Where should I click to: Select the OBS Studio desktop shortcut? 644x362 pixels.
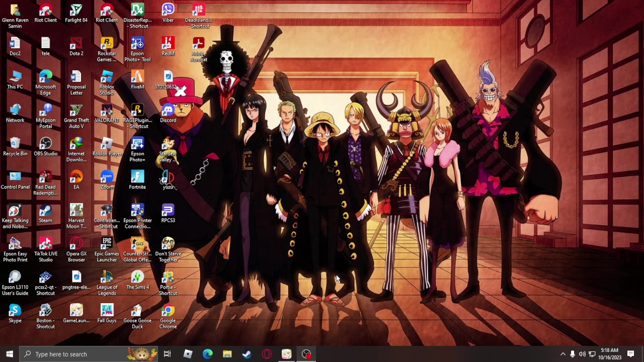pos(46,146)
